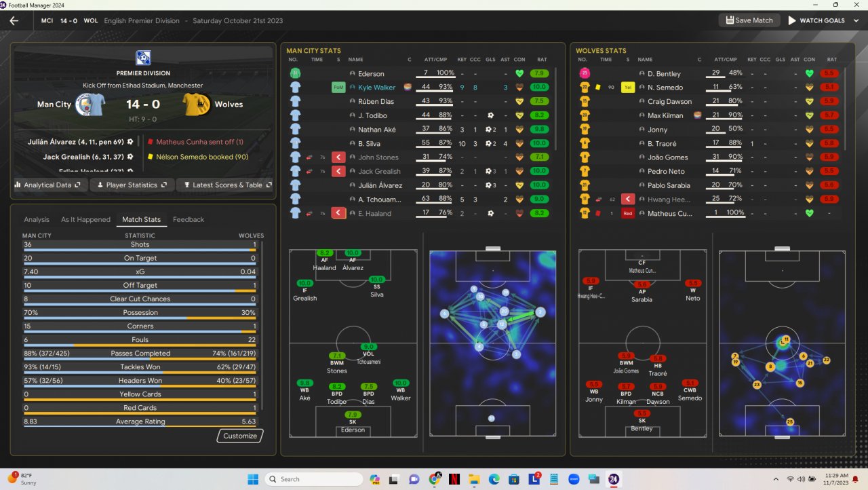Click Matheus Cunha's condition heart icon
Viewport: 868px width, 490px height.
point(810,213)
